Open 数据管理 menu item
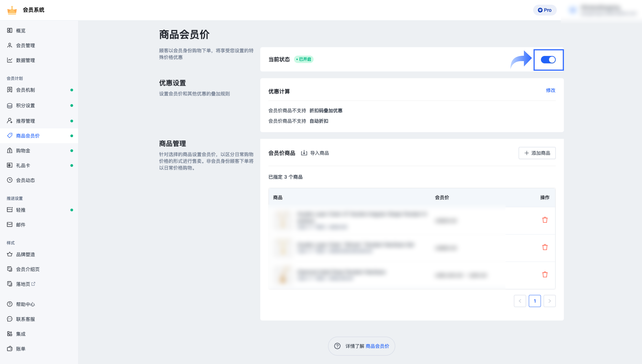Screen dimensions: 642x364 click(39, 60)
